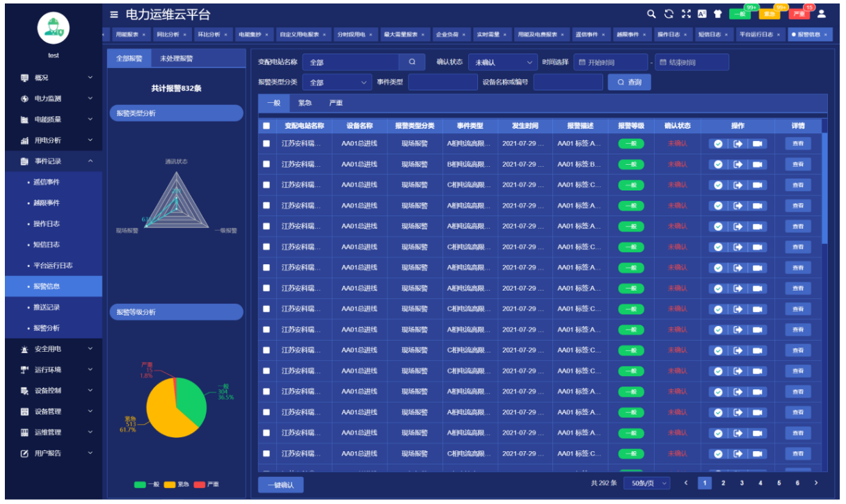
Task: Open the 报警类型分类 dropdown
Action: pyautogui.click(x=337, y=83)
